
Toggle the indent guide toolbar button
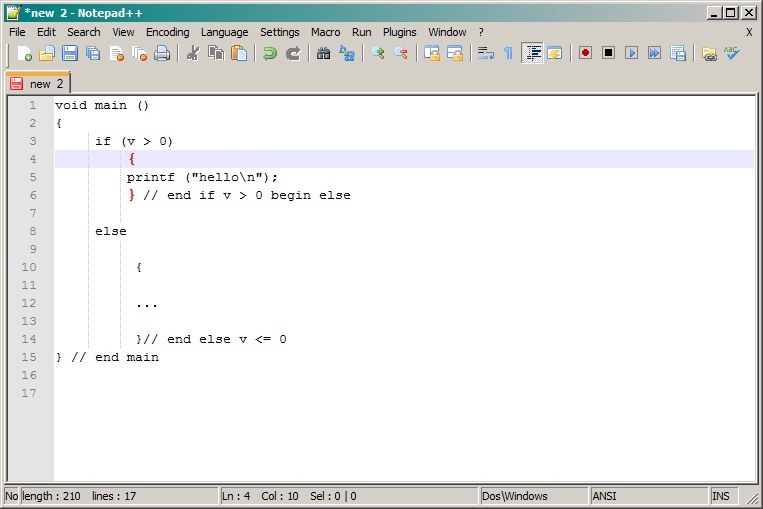[532, 53]
